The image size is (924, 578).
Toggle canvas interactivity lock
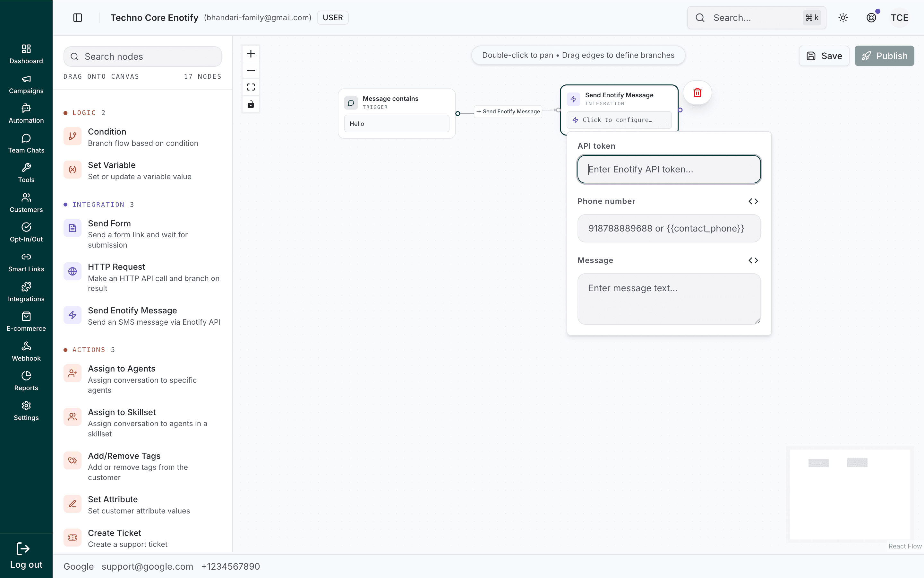point(251,104)
